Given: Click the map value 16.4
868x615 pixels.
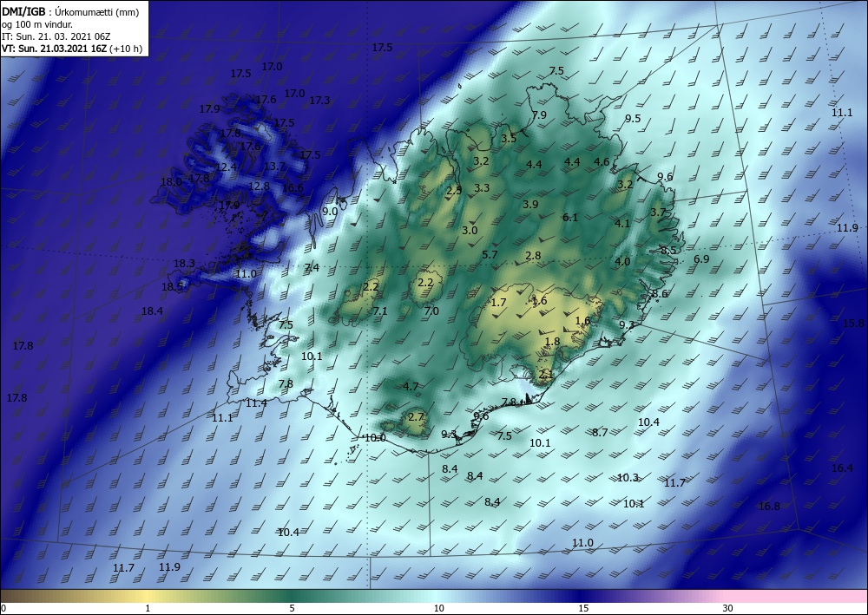Looking at the screenshot, I should tap(843, 468).
